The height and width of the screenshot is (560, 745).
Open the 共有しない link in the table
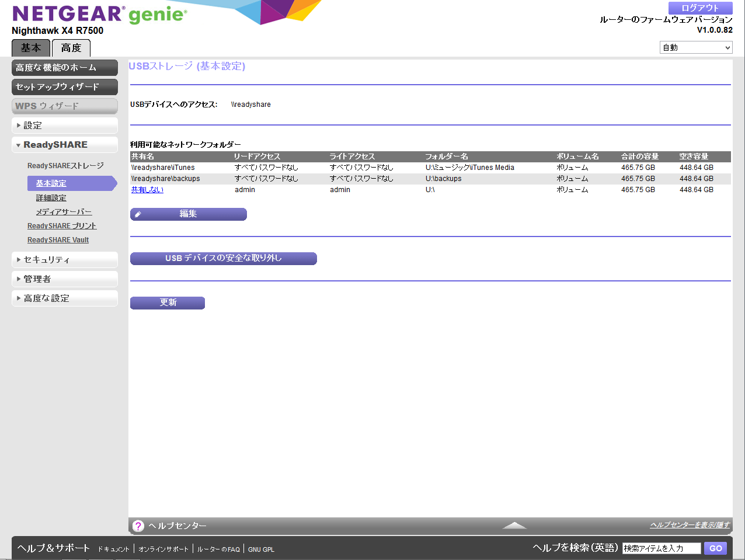point(147,190)
